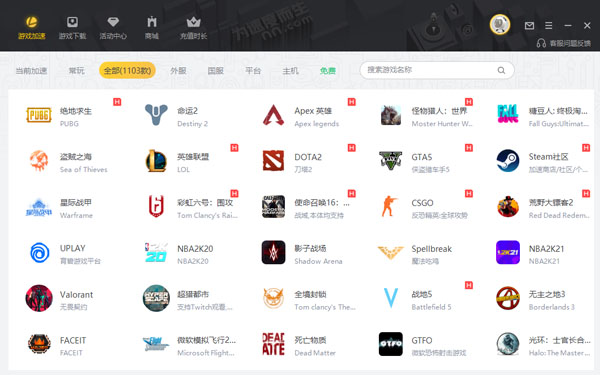Select the Steam社区 icon
Image resolution: width=600 pixels, height=375 pixels.
[x=508, y=160]
